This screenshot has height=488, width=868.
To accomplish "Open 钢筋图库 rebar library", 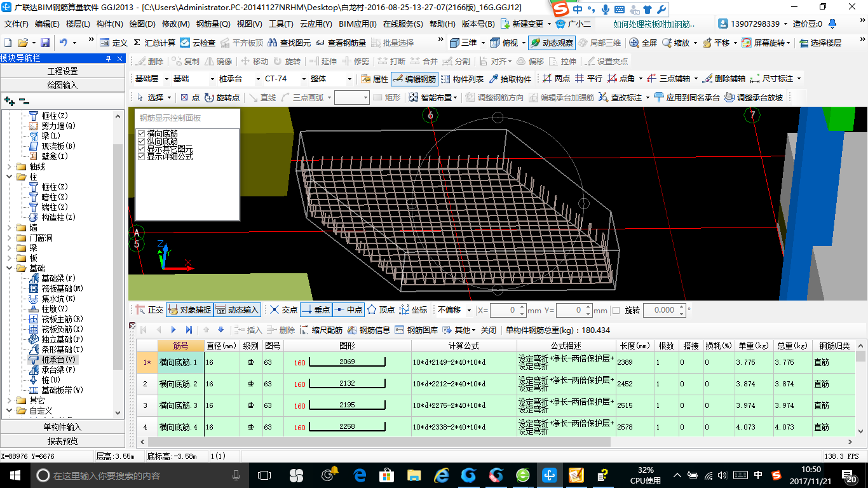I will (x=416, y=330).
